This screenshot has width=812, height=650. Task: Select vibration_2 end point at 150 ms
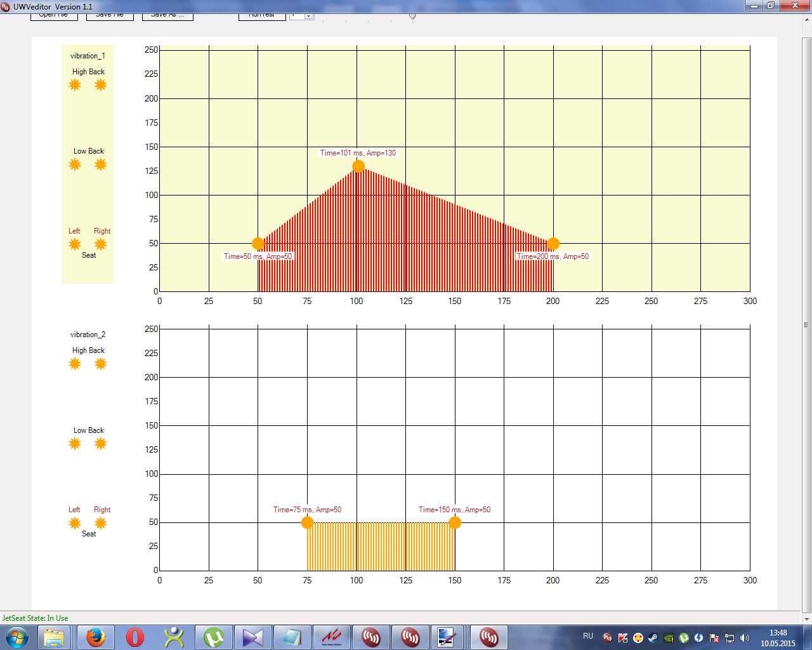pyautogui.click(x=455, y=523)
